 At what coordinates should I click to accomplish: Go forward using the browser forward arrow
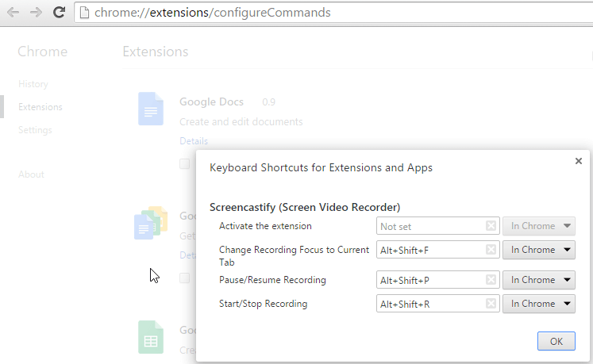click(x=36, y=13)
